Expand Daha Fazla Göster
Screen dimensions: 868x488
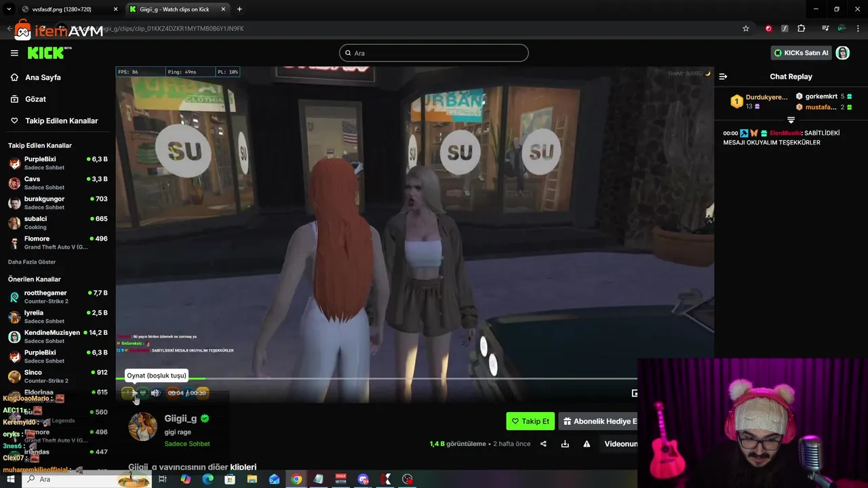[x=32, y=262]
